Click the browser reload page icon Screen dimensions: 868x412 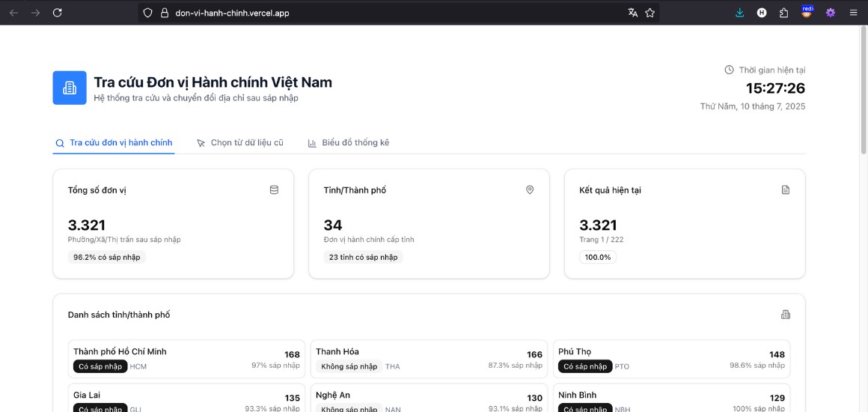coord(58,13)
